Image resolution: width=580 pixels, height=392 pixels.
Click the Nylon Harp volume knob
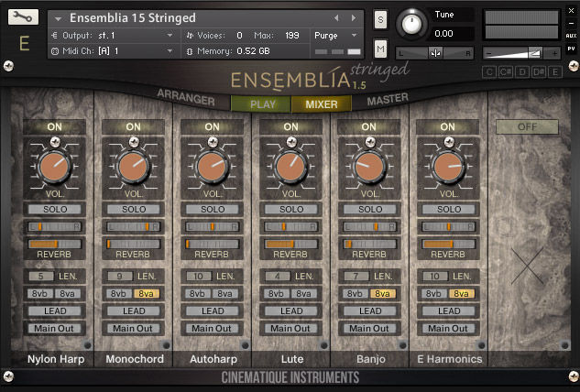pos(54,168)
